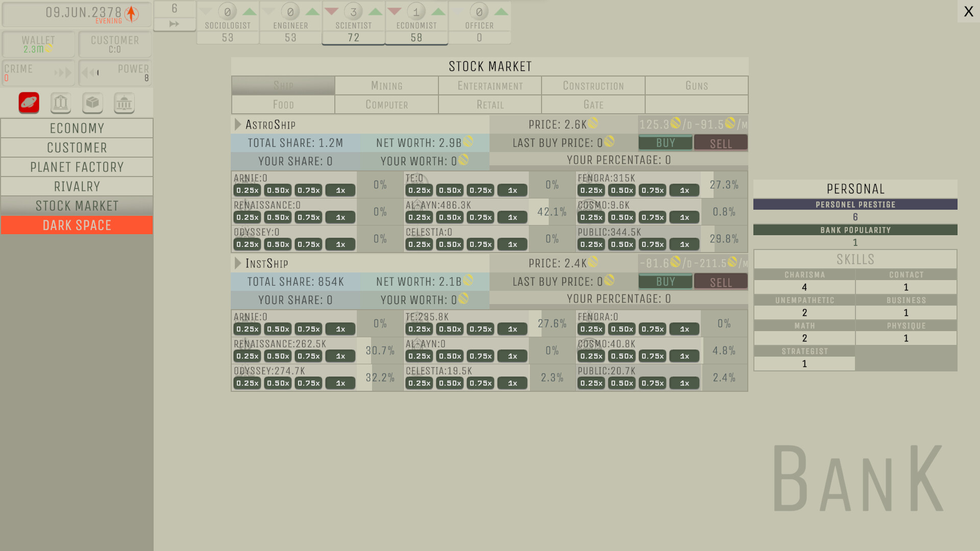Switch to the Mining sector tab
Image resolution: width=980 pixels, height=551 pixels.
[x=386, y=85]
